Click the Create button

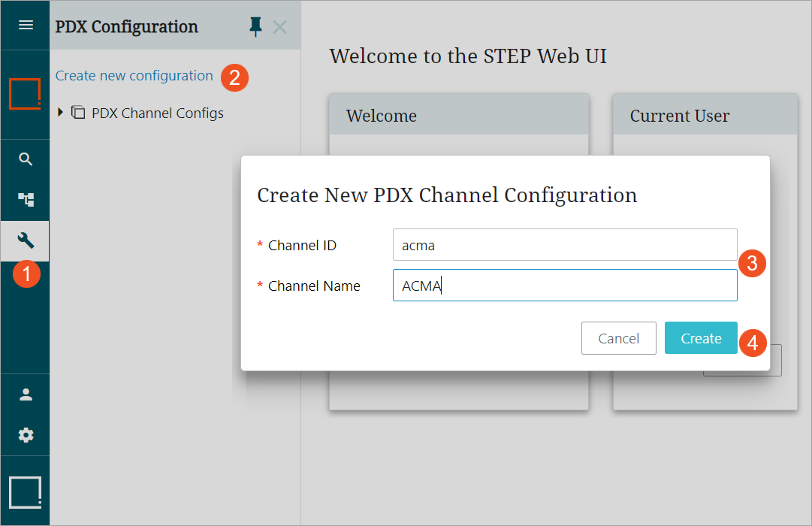coord(701,338)
